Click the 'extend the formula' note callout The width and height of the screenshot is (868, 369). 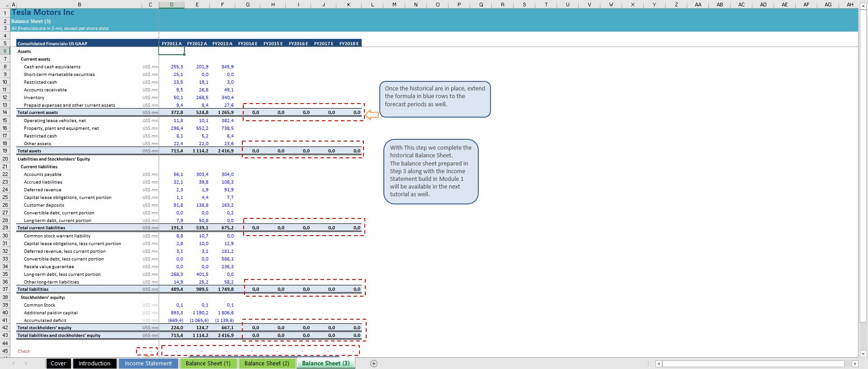coord(435,99)
